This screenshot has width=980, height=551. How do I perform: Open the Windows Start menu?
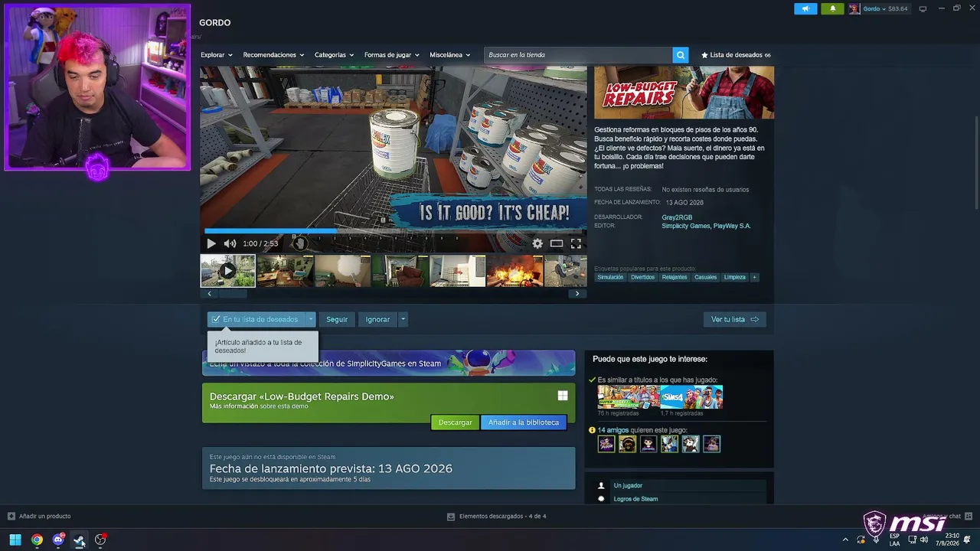tap(15, 540)
